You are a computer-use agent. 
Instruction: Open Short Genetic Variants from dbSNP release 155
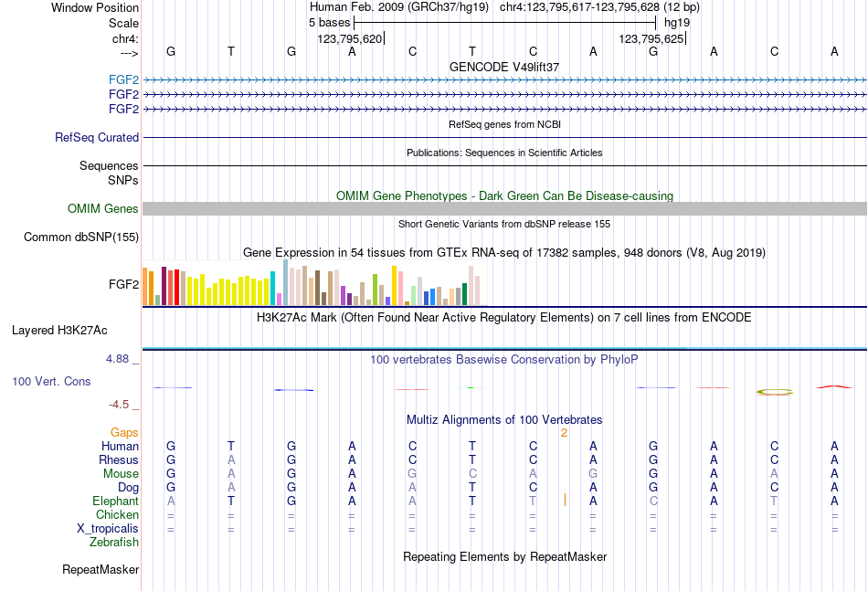click(504, 224)
